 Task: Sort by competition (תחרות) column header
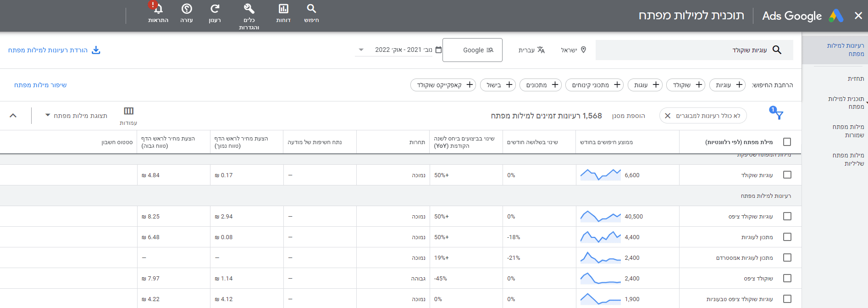tap(417, 142)
